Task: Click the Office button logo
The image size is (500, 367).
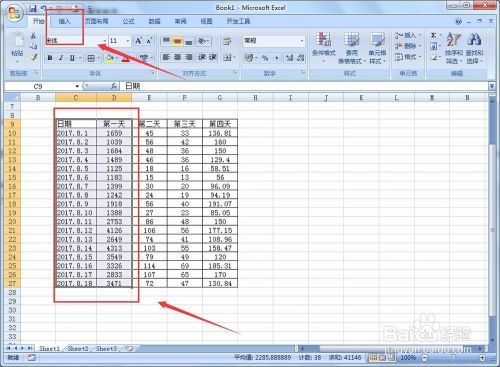Action: [x=14, y=13]
